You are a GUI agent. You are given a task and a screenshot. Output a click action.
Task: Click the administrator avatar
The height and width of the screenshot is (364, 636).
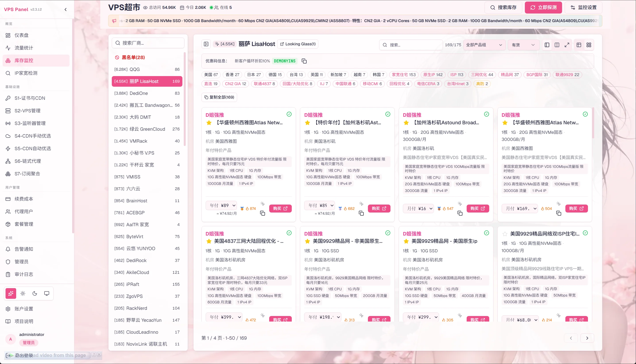(10, 339)
